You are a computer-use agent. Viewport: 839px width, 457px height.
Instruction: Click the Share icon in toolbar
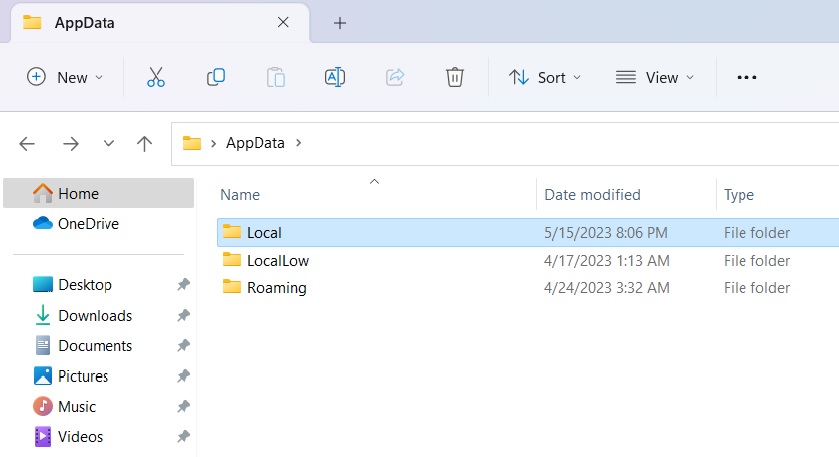395,77
